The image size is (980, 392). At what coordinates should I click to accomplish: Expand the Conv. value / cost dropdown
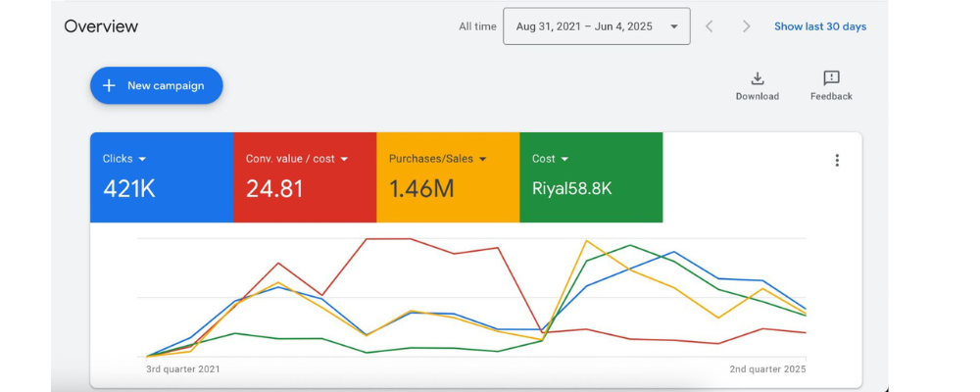pyautogui.click(x=344, y=159)
